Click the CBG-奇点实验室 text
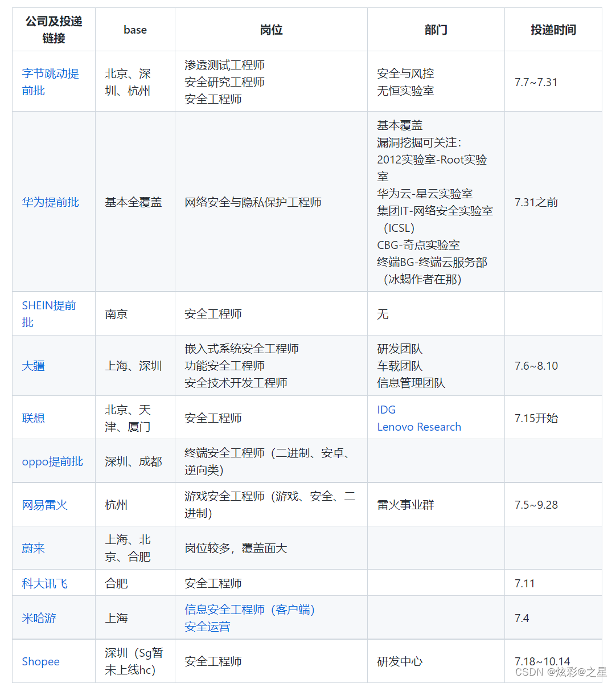 click(418, 246)
